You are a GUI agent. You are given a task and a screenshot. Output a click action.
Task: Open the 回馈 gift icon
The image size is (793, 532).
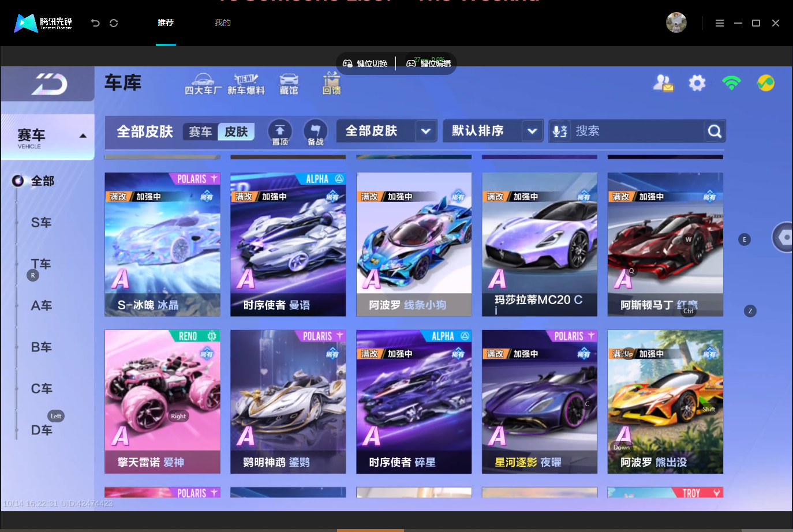click(331, 84)
